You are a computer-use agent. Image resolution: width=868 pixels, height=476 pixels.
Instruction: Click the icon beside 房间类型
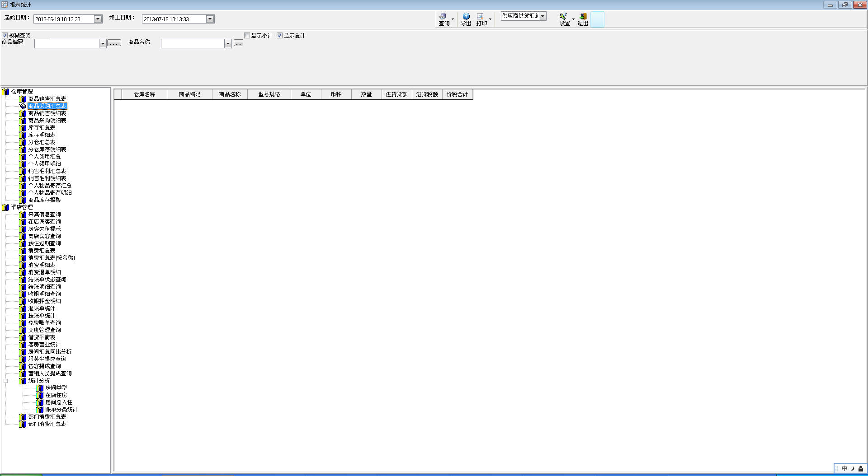coord(40,388)
